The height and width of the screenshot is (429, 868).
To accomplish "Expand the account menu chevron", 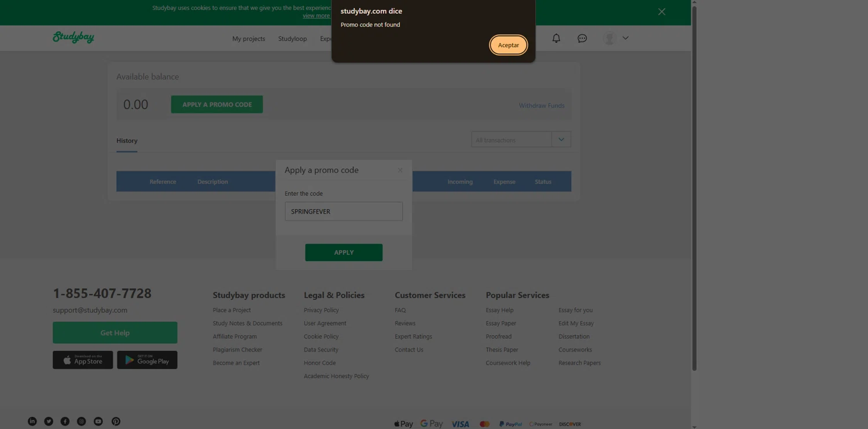I will coord(626,38).
